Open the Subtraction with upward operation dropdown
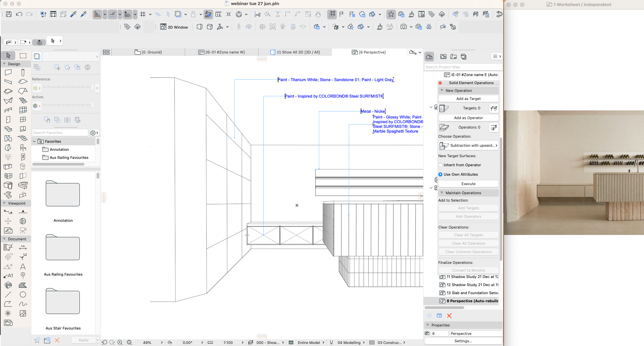This screenshot has height=346, width=644. [469, 146]
